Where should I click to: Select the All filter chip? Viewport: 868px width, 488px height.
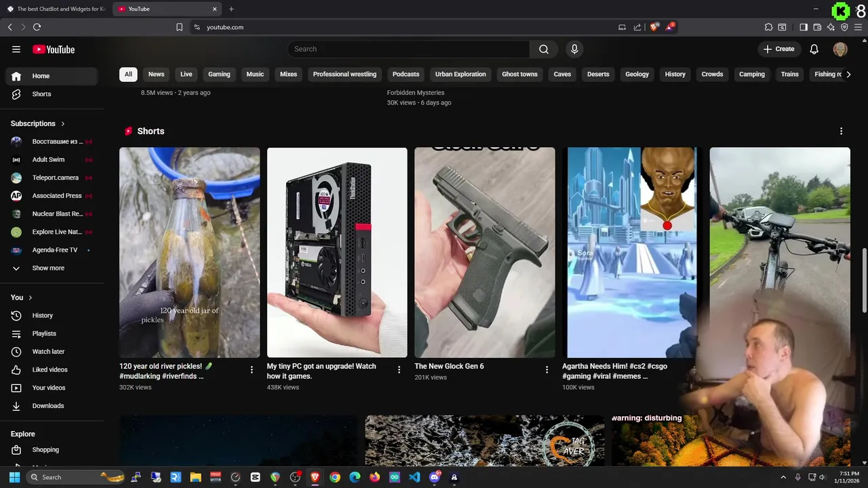pos(128,74)
